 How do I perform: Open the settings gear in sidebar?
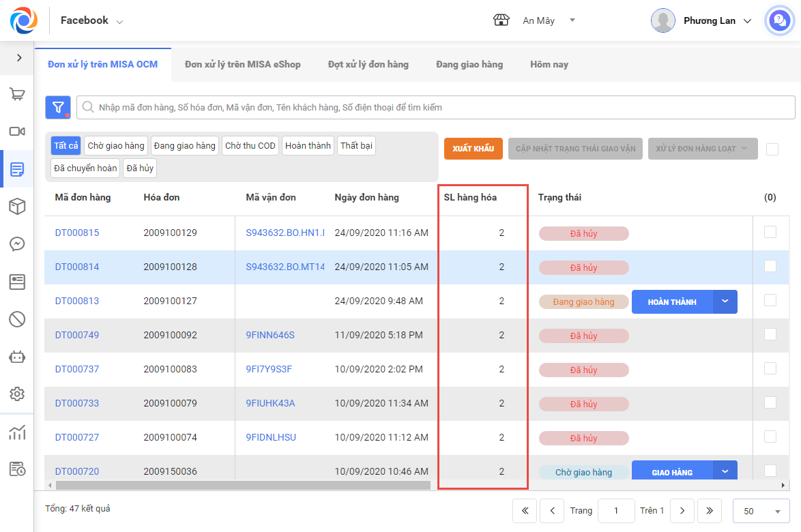point(17,394)
